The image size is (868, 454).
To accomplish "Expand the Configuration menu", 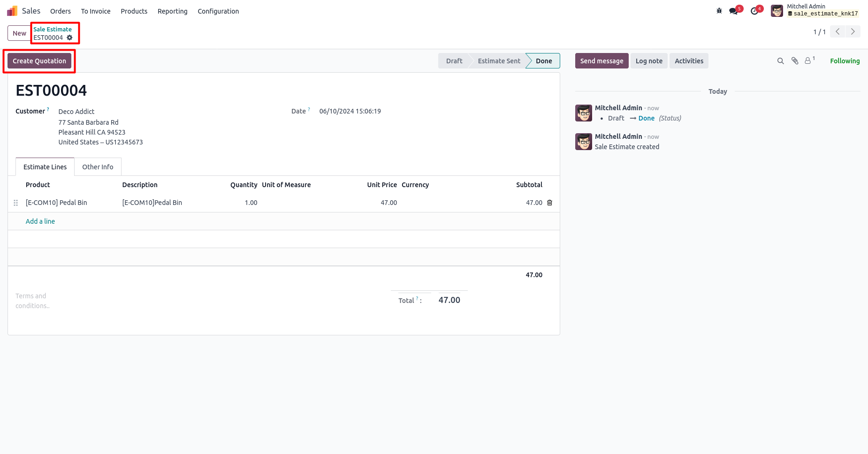I will (x=218, y=11).
